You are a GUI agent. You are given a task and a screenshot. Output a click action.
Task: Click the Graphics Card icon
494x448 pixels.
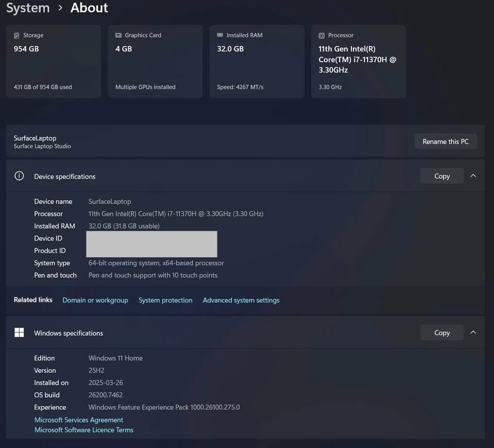click(118, 36)
